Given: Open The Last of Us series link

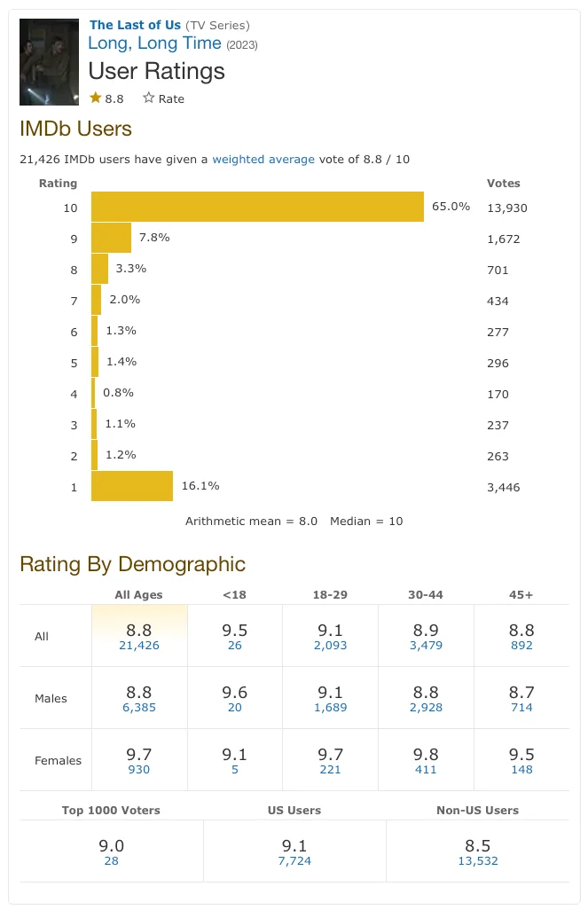Looking at the screenshot, I should pos(135,25).
